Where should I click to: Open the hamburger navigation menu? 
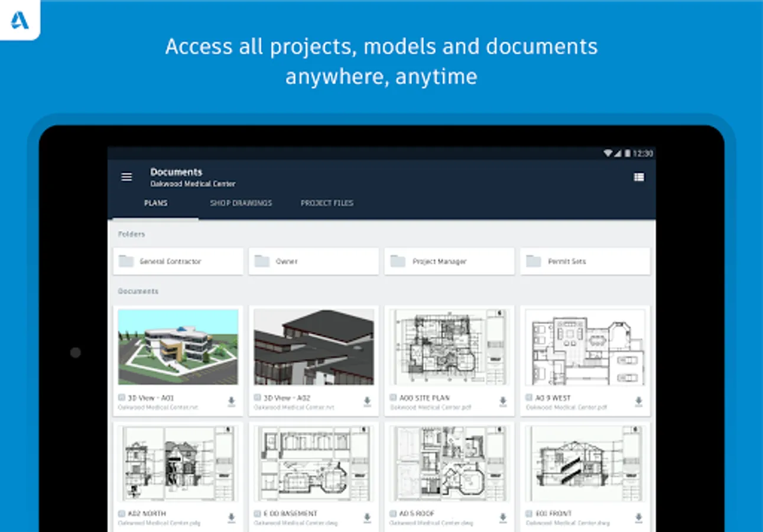pyautogui.click(x=126, y=177)
